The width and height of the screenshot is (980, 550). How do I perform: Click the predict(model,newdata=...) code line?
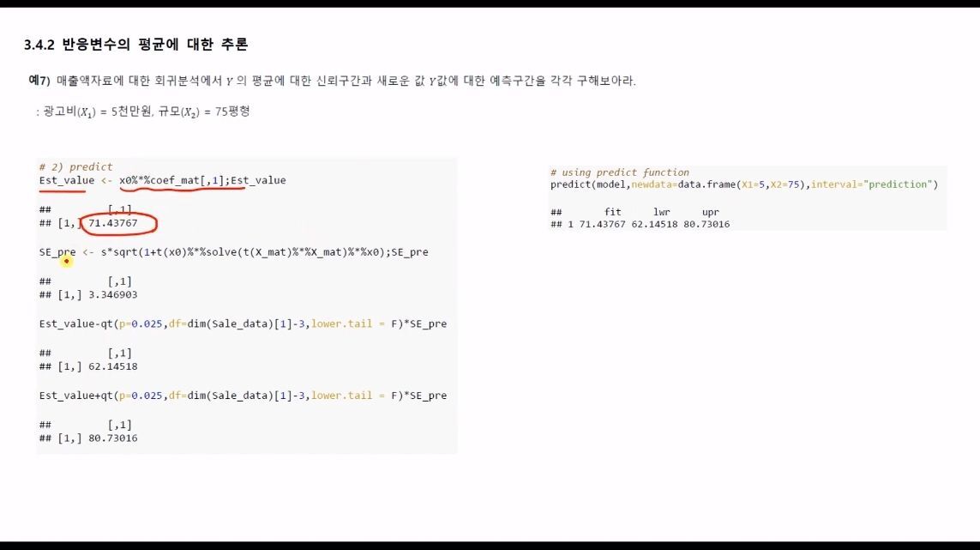pyautogui.click(x=744, y=184)
